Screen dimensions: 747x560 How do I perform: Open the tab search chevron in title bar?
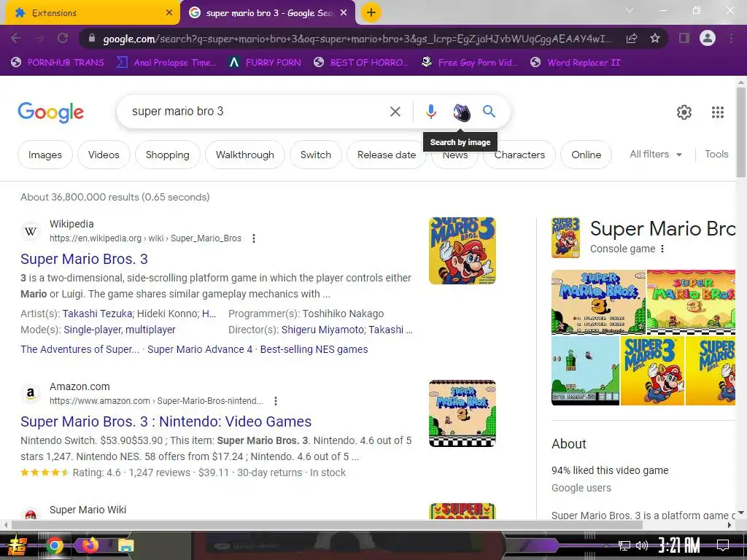(x=630, y=10)
